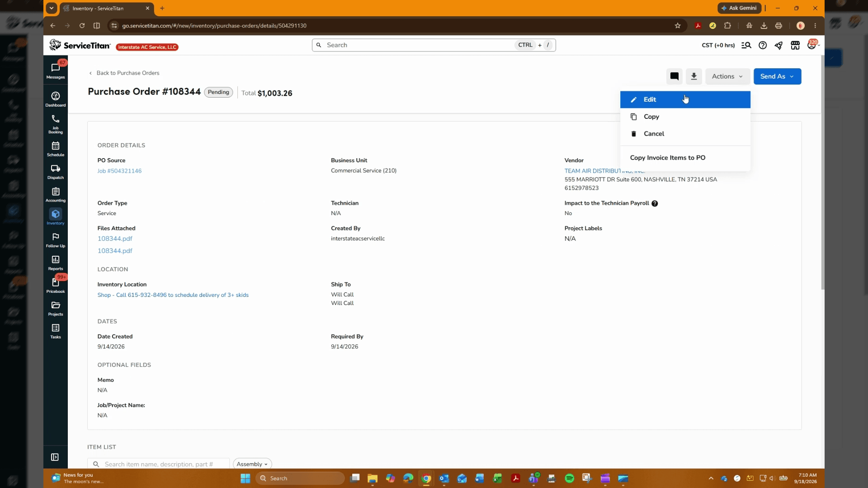Click the Ask Gemini button
This screenshot has height=488, width=868.
coord(739,8)
